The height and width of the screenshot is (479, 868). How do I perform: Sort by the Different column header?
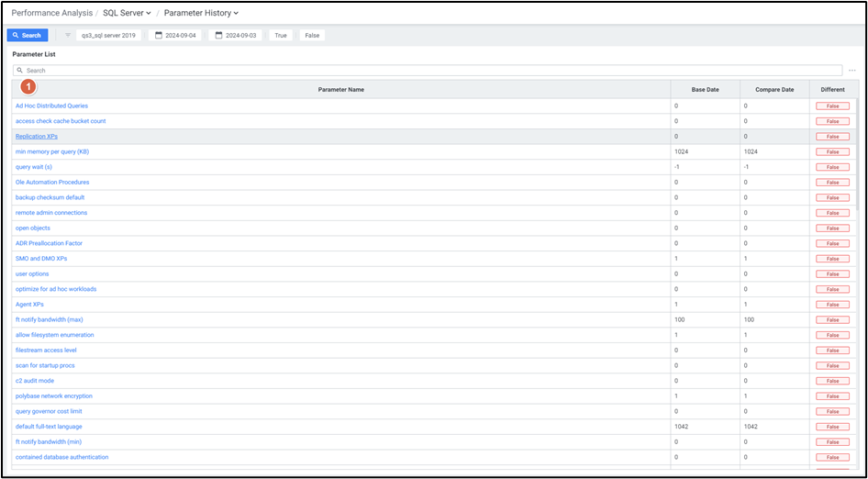[x=832, y=90]
